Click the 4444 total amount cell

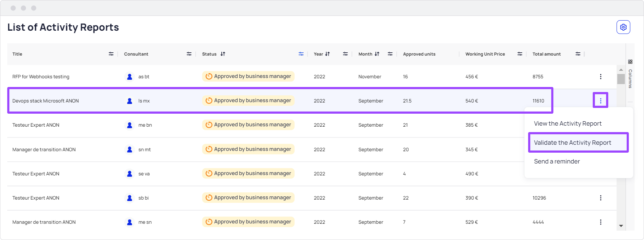538,222
